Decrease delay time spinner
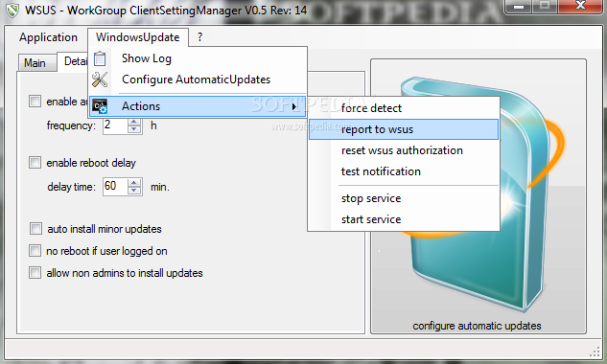The image size is (607, 364). (x=134, y=191)
